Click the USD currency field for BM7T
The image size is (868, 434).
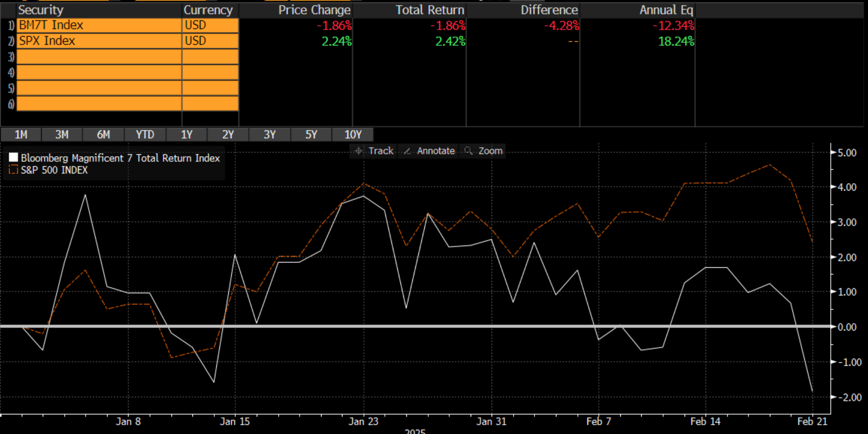[x=210, y=25]
